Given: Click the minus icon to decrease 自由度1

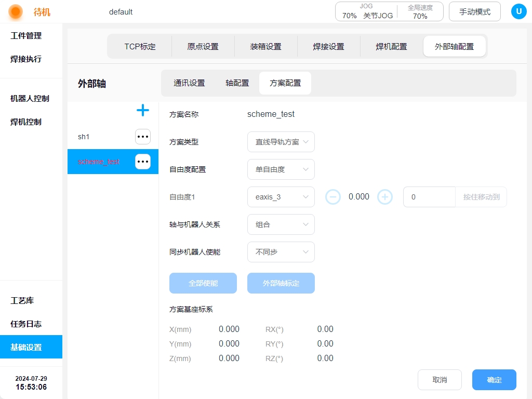Looking at the screenshot, I should tap(333, 197).
